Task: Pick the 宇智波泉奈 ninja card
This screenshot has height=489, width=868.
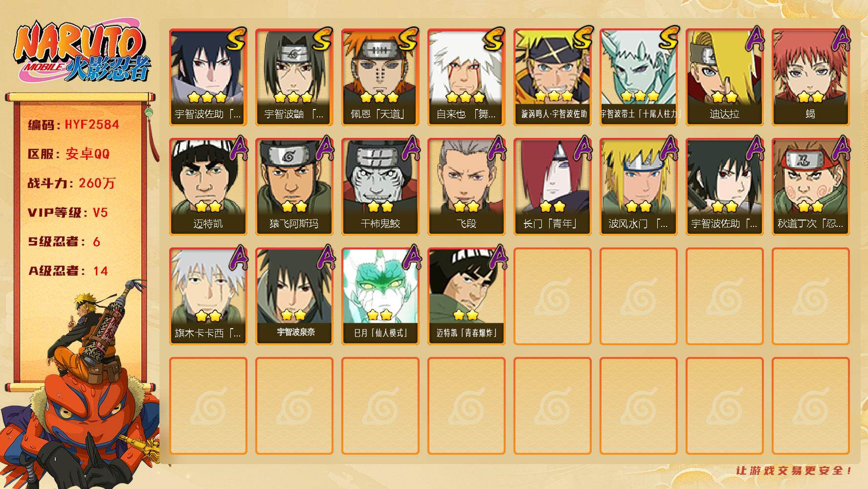Action: point(294,296)
